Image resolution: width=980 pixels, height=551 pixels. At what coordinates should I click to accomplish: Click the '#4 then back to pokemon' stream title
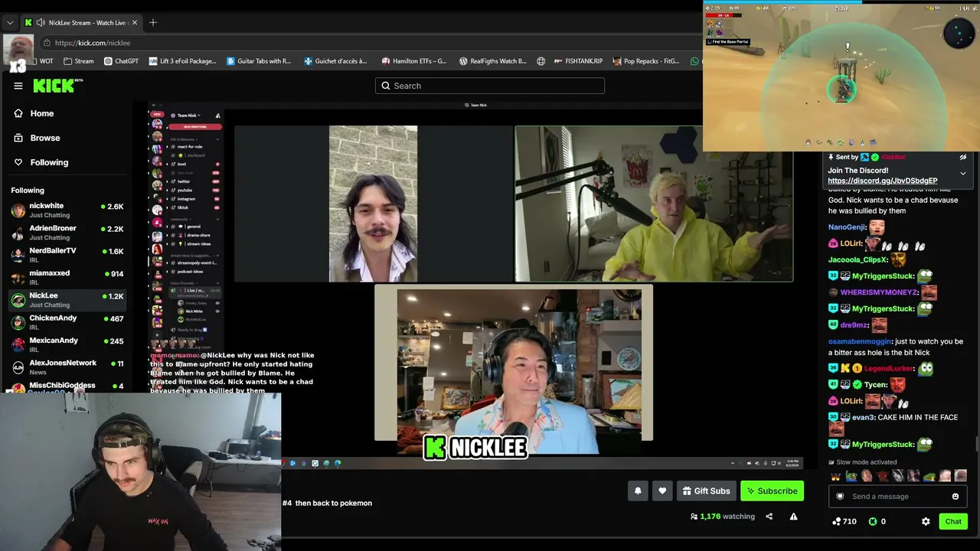pyautogui.click(x=327, y=503)
